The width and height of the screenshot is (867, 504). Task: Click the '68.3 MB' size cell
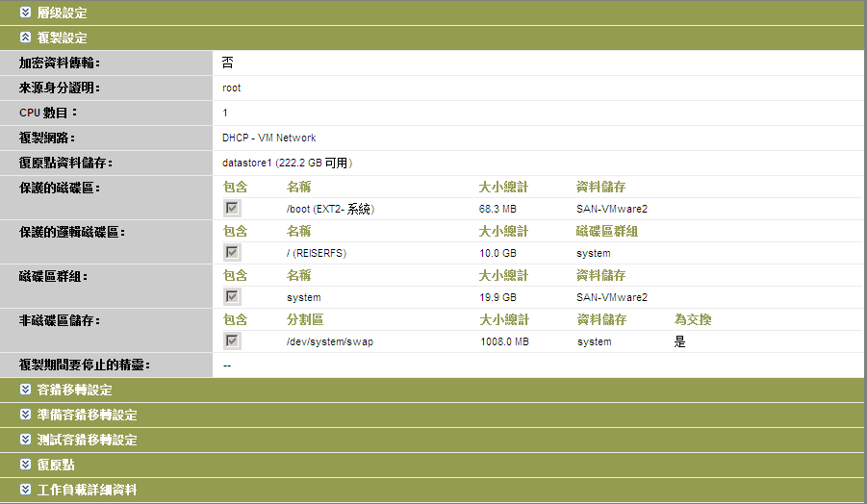497,209
